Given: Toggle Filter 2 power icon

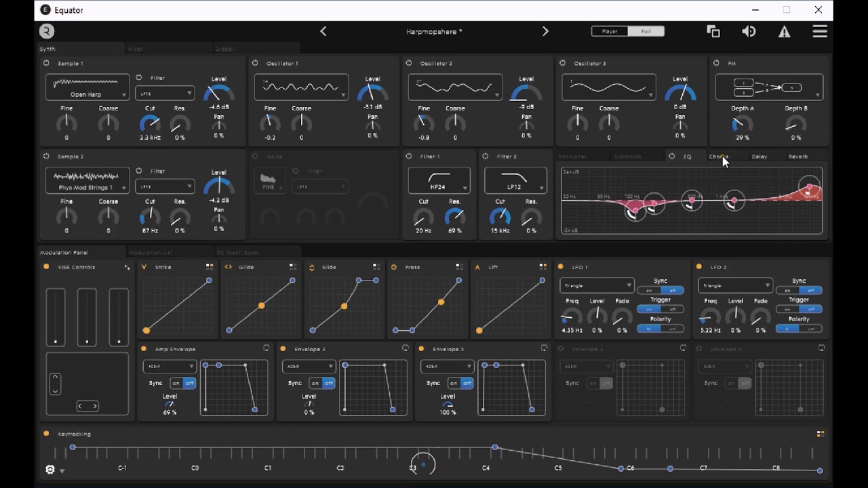Looking at the screenshot, I should point(486,156).
